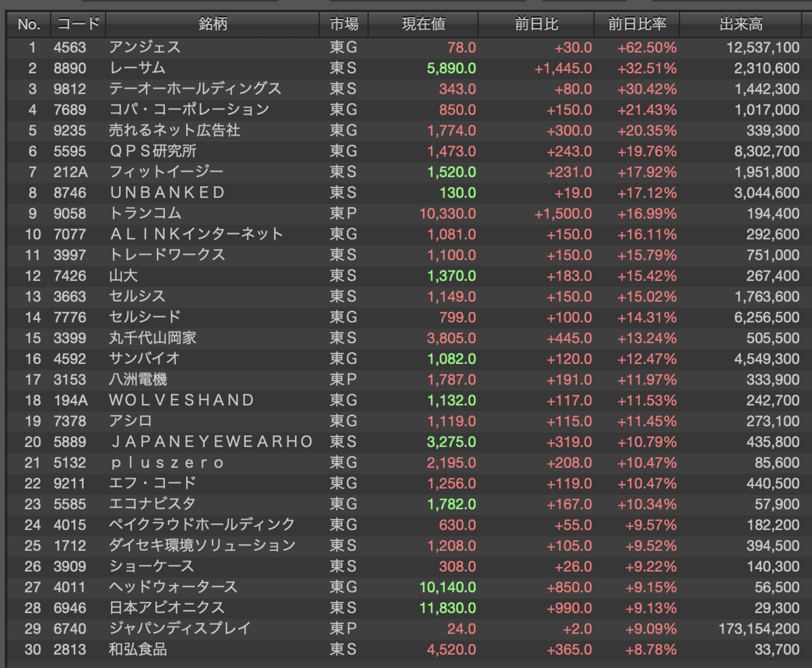Screen dimensions: 812x668
Task: Click the price 5,890.0 cell
Action: pyautogui.click(x=452, y=68)
